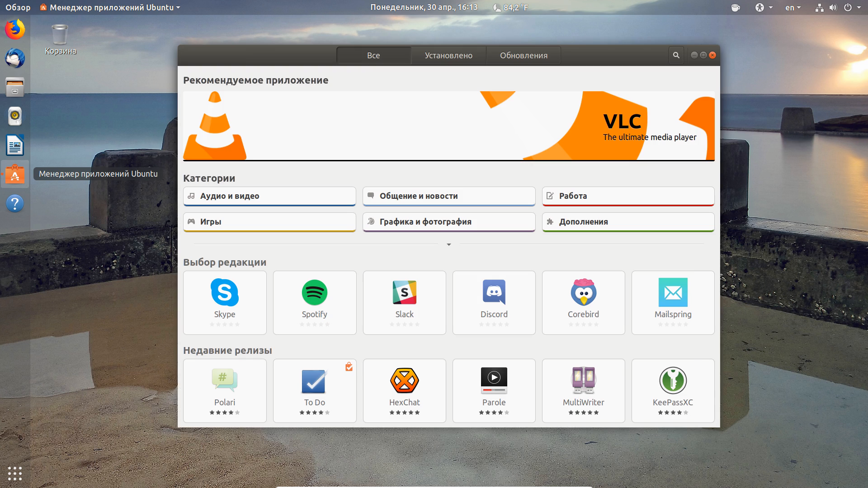Image resolution: width=868 pixels, height=488 pixels.
Task: Open the Аудио и видео category
Action: coord(269,196)
